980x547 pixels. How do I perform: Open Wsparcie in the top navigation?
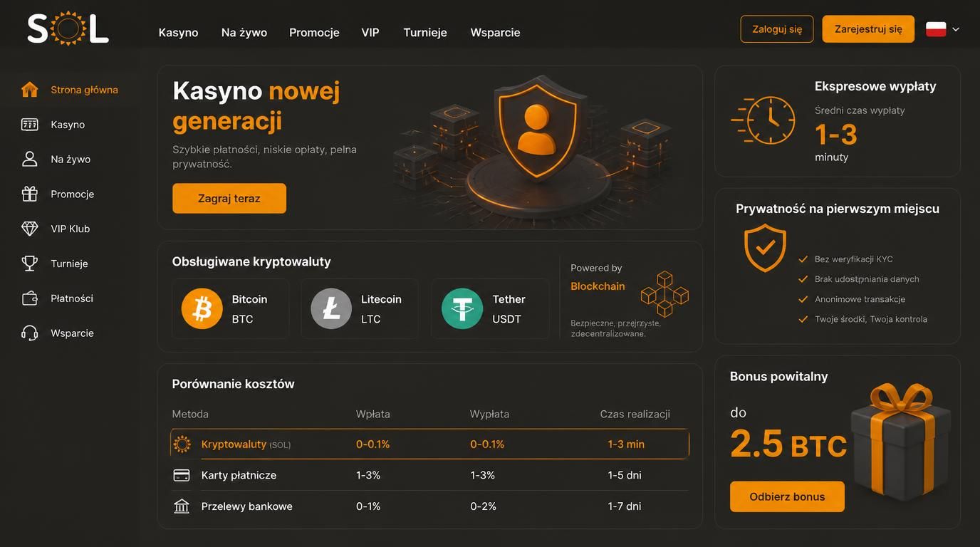[495, 32]
